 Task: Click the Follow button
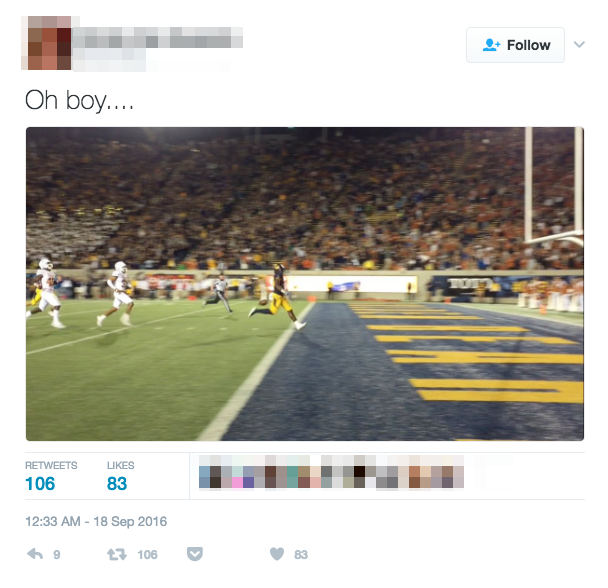(515, 45)
